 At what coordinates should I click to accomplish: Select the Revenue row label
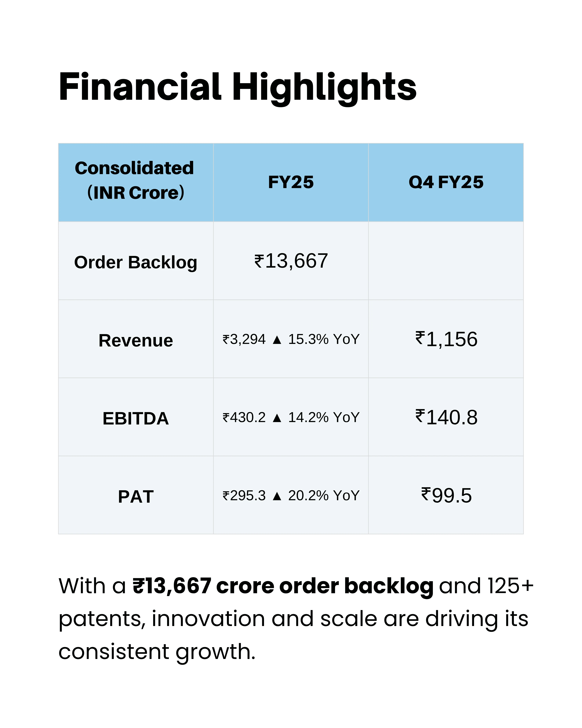[x=136, y=340]
